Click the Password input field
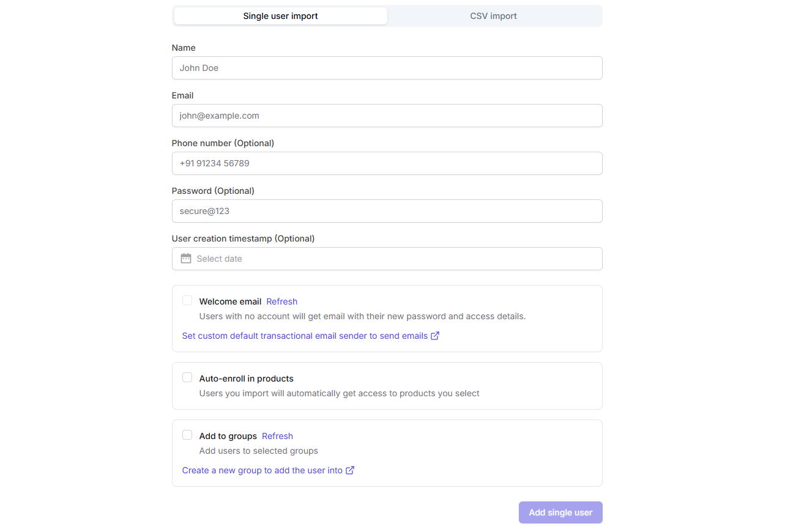796x532 pixels. [387, 211]
